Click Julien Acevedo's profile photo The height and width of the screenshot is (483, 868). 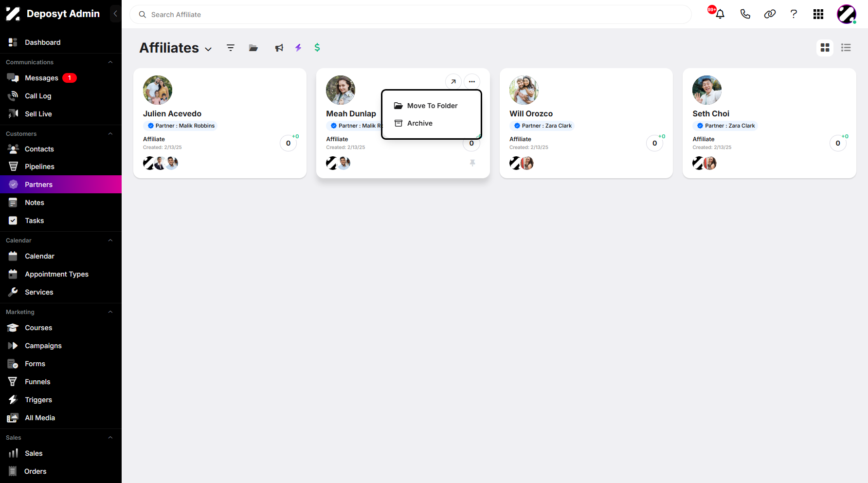click(x=158, y=90)
